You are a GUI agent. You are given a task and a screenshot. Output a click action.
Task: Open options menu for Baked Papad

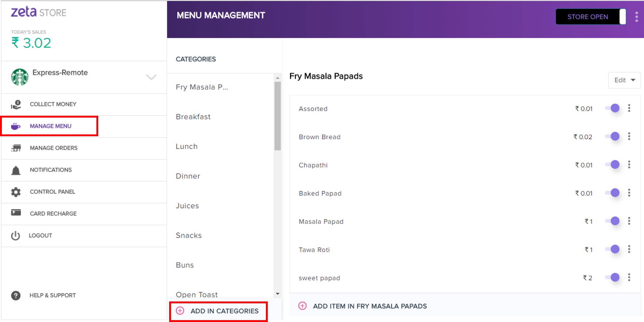[x=629, y=193]
